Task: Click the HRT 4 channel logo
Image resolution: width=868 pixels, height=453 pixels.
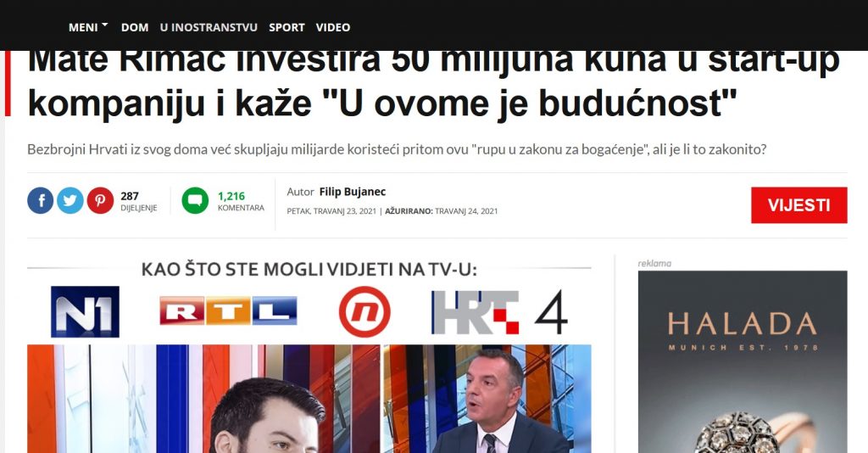Action: point(499,312)
